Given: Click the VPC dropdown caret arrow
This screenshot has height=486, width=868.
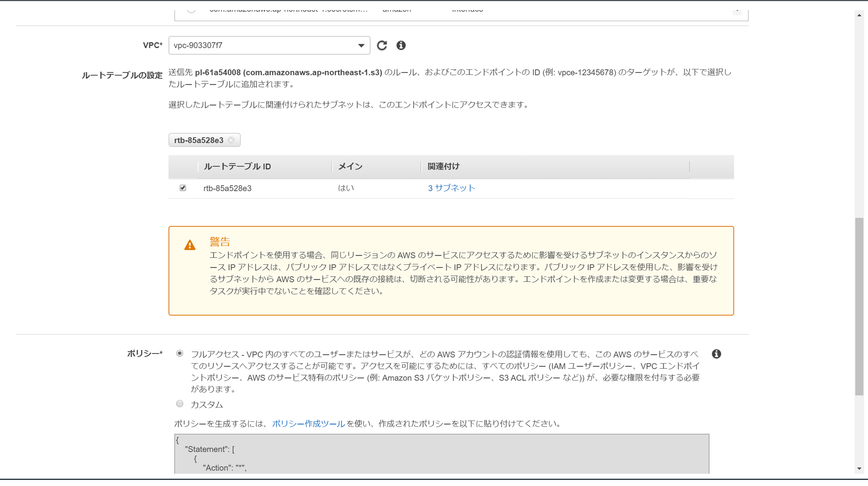Looking at the screenshot, I should click(x=361, y=45).
